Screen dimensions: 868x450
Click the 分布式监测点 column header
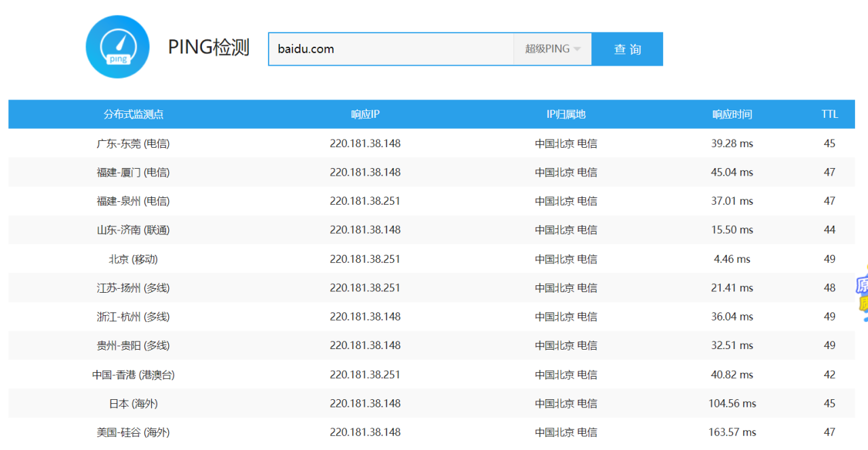134,115
